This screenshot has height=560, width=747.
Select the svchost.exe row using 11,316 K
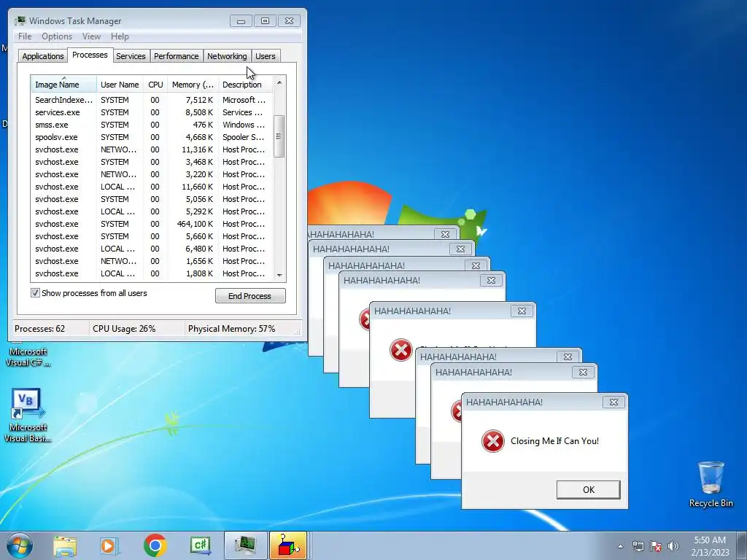[x=152, y=149]
